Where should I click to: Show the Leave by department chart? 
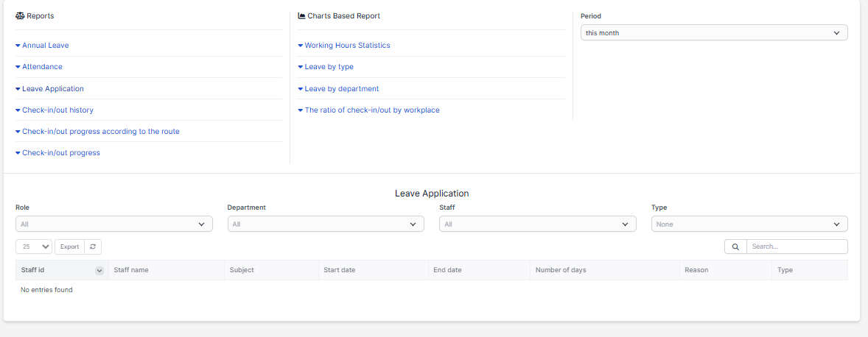tap(341, 89)
